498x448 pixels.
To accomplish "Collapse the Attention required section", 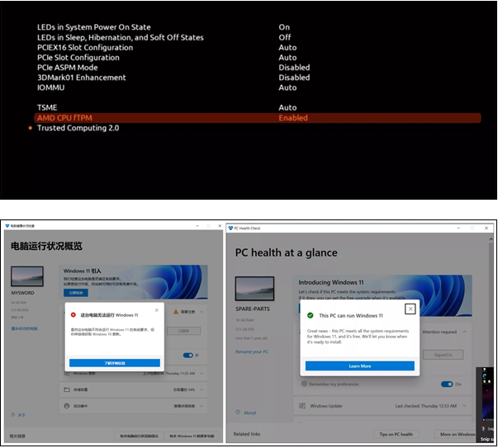I will pos(465,332).
